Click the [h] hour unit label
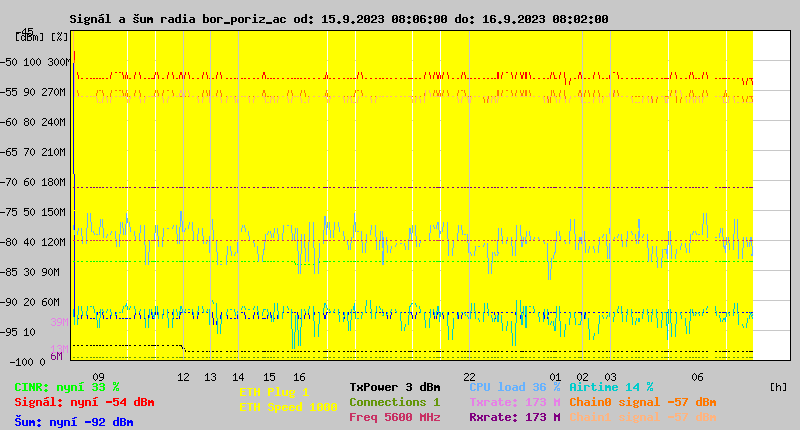This screenshot has height=430, width=800. pos(778,387)
